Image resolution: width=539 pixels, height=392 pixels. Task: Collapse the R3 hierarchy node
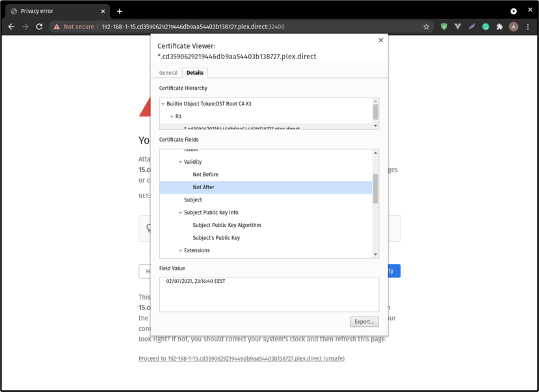[x=172, y=116]
